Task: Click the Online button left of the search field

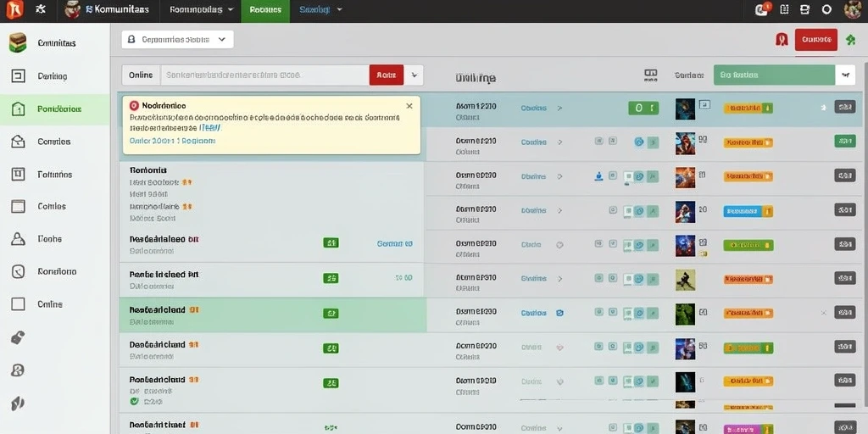Action: coord(141,75)
